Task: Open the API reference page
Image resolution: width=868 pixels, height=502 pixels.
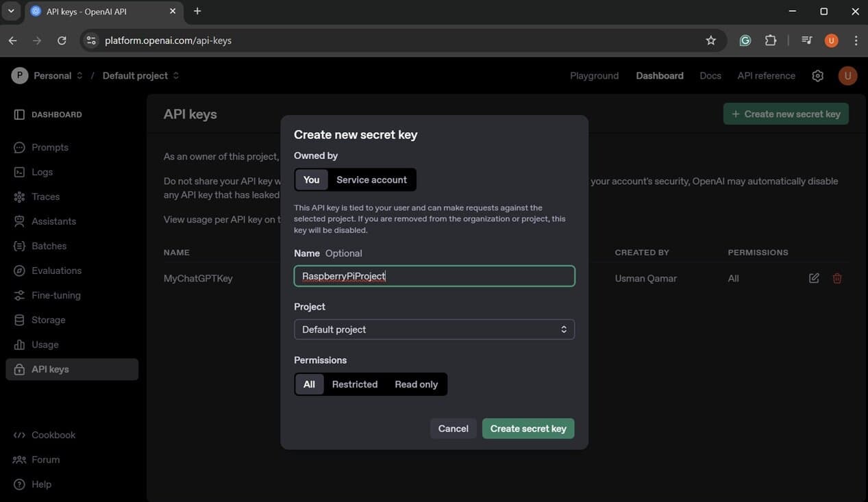Action: tap(765, 75)
